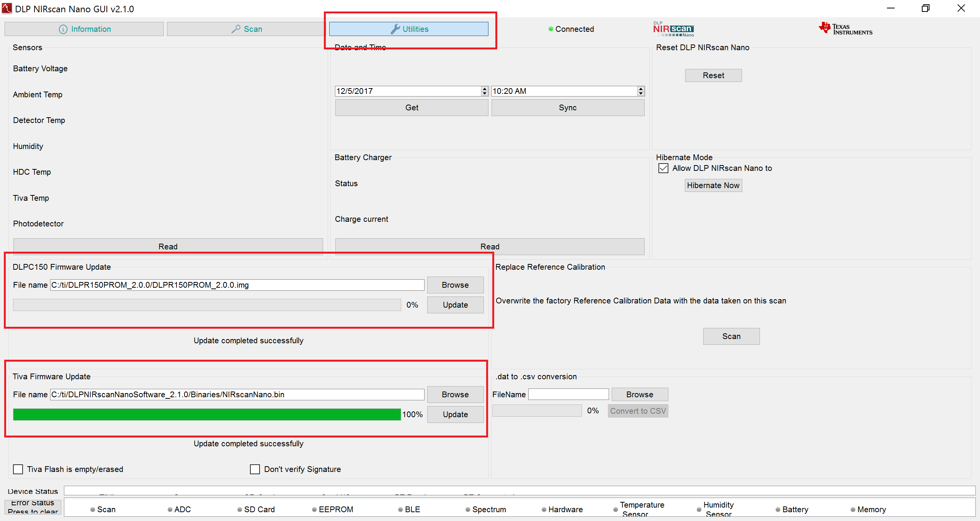Click Sync to synchronize date and time
The width and height of the screenshot is (980, 521).
567,108
